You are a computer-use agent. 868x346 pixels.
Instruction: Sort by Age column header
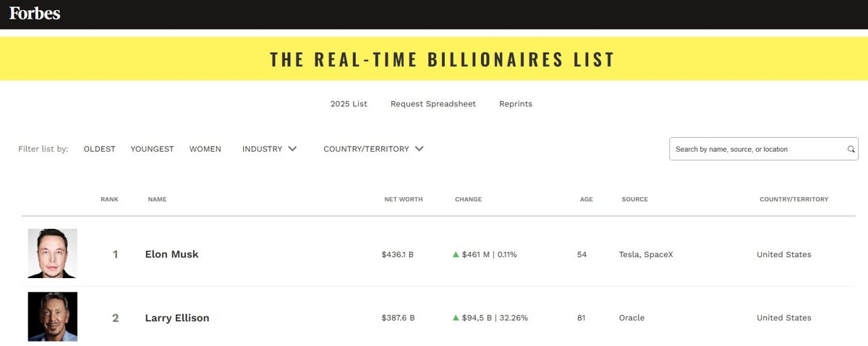(x=586, y=199)
